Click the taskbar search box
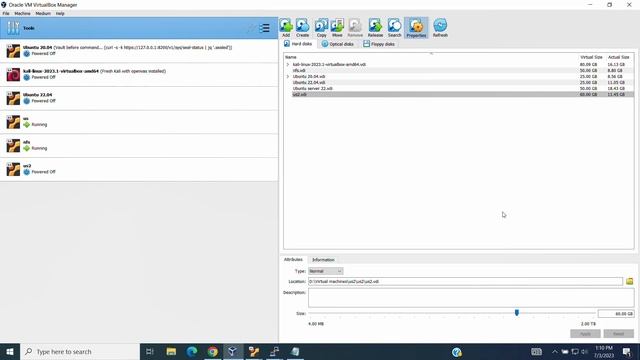The width and height of the screenshot is (640, 360). (80, 351)
